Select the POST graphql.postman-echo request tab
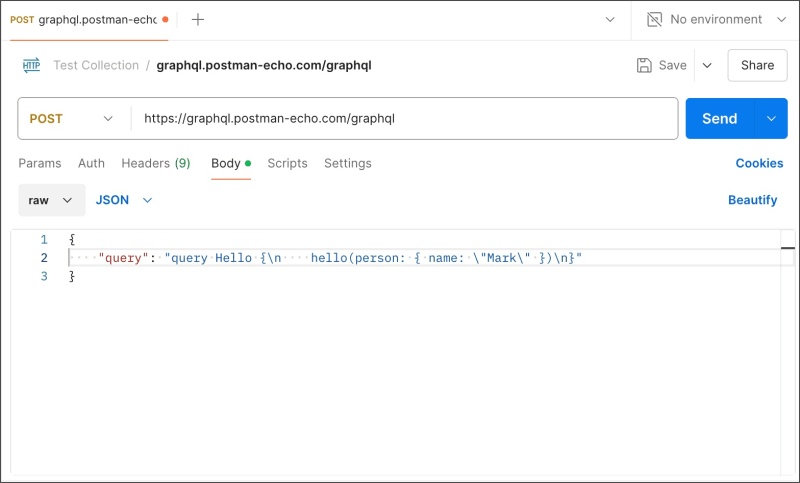Screen dimensions: 800x483 89,19
